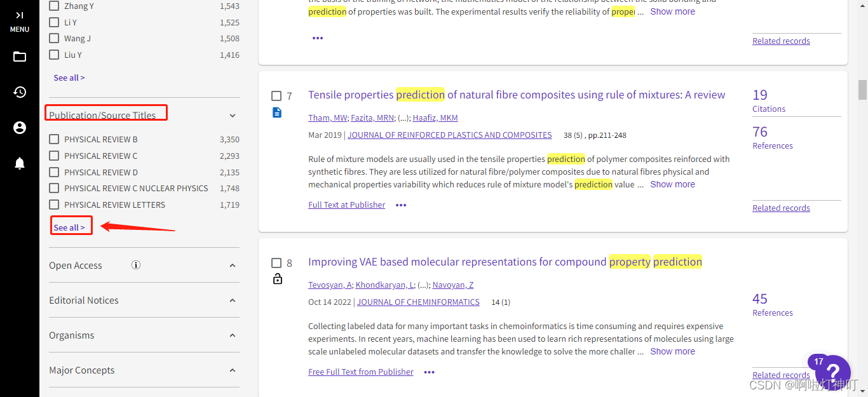This screenshot has height=397, width=868.
Task: Open more options dots under top record
Action: click(x=318, y=38)
